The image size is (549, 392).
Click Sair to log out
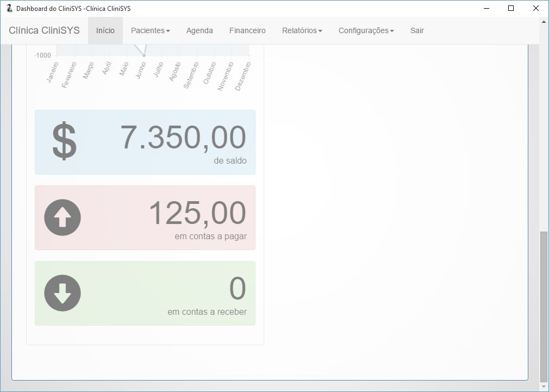(x=417, y=30)
